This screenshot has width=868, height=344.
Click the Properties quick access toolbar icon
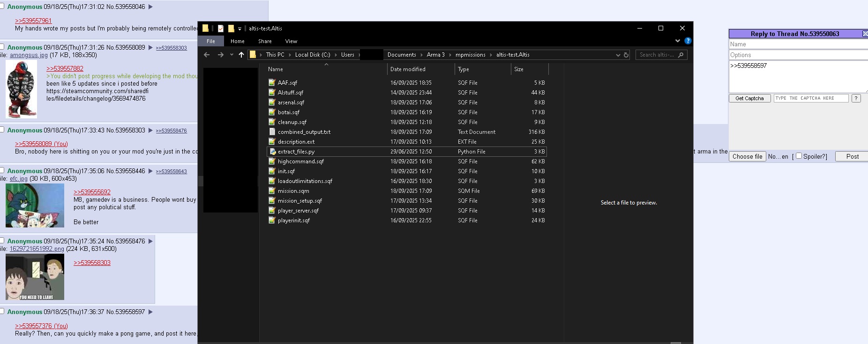(221, 29)
